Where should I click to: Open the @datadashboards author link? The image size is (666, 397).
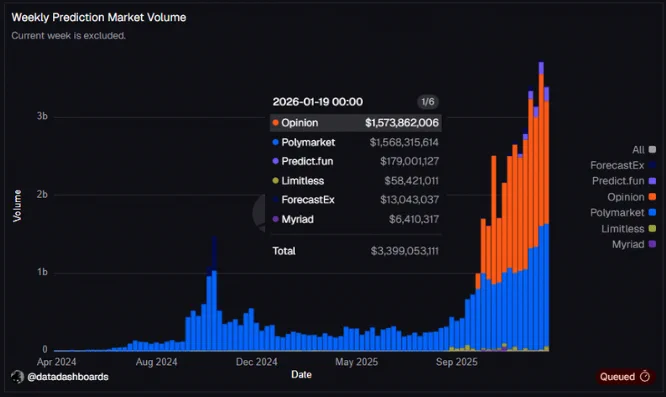(68, 377)
